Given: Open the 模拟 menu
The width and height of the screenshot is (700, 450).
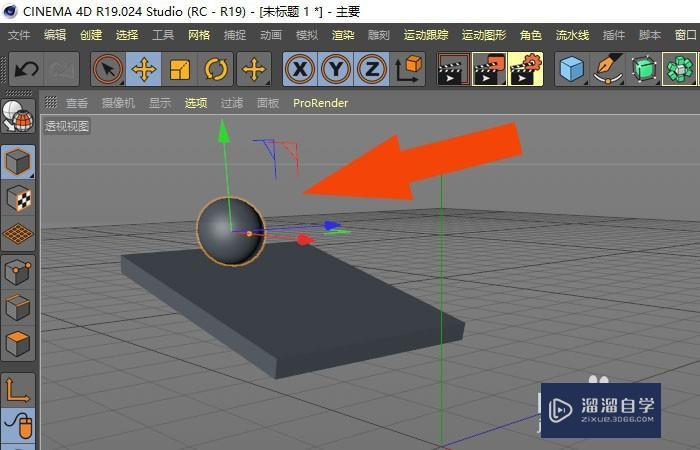Looking at the screenshot, I should [x=307, y=35].
